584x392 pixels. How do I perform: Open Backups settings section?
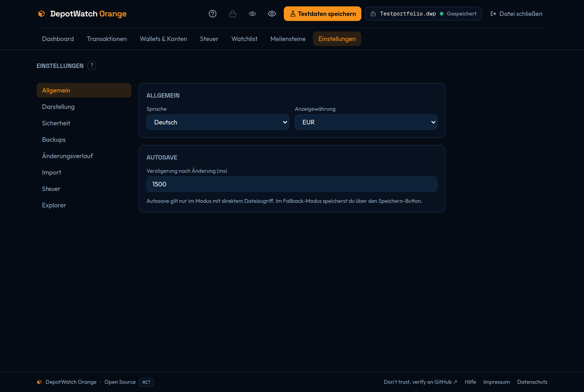[x=84, y=139]
